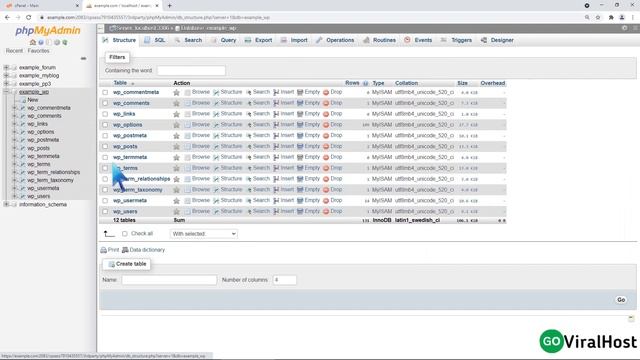This screenshot has width=640, height=360.
Task: Click the Print link
Action: (110, 250)
